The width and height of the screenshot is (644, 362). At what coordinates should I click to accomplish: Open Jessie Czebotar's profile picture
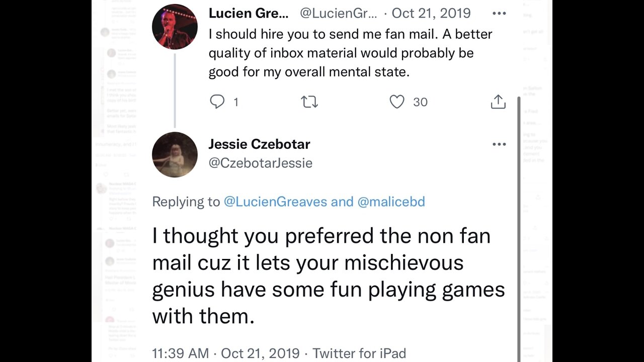point(175,154)
